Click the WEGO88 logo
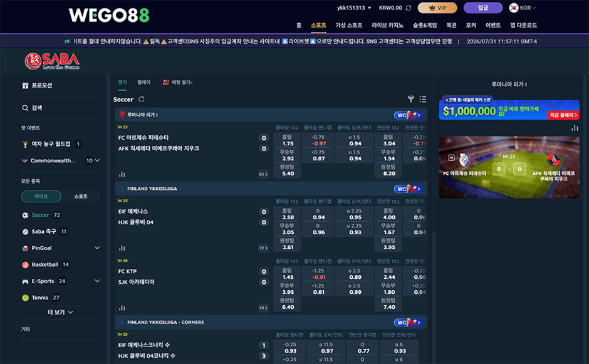The height and width of the screenshot is (364, 589). [109, 15]
